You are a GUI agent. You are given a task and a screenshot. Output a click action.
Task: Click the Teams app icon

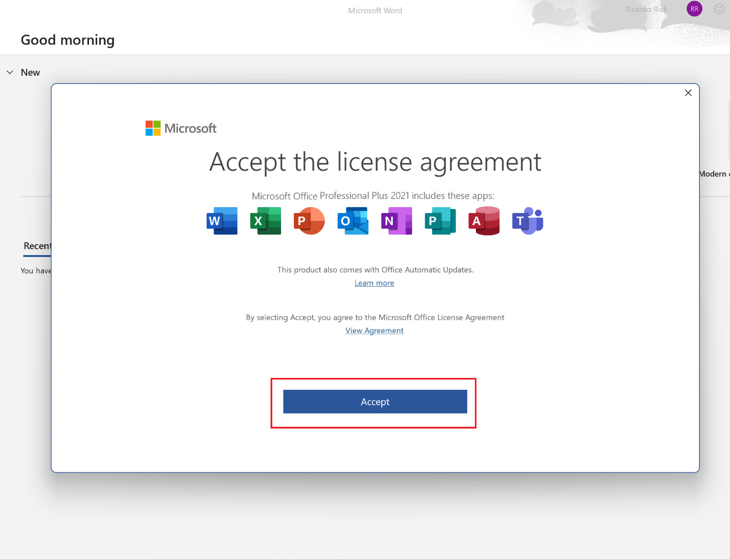coord(528,221)
